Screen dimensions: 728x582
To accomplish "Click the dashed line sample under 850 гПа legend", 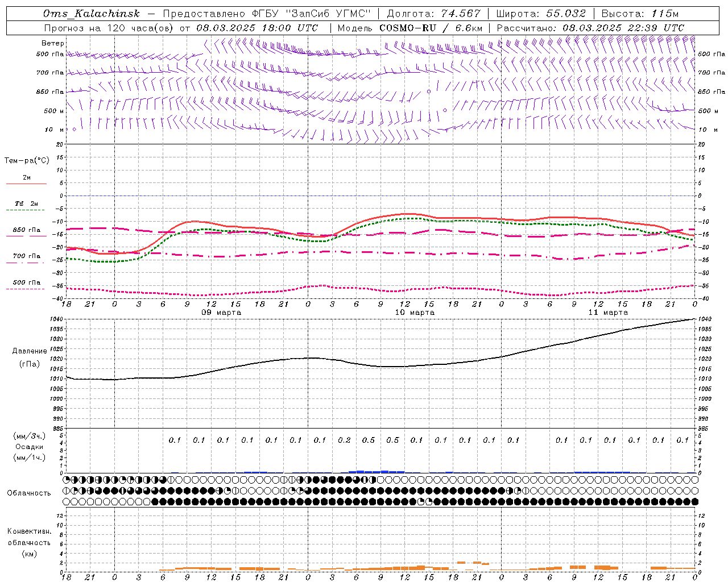I will [26, 236].
